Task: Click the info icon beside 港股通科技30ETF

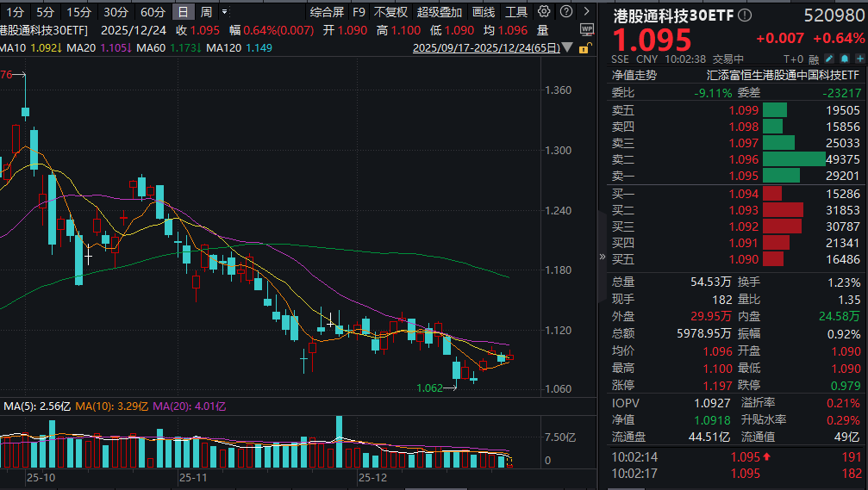Action: point(745,16)
